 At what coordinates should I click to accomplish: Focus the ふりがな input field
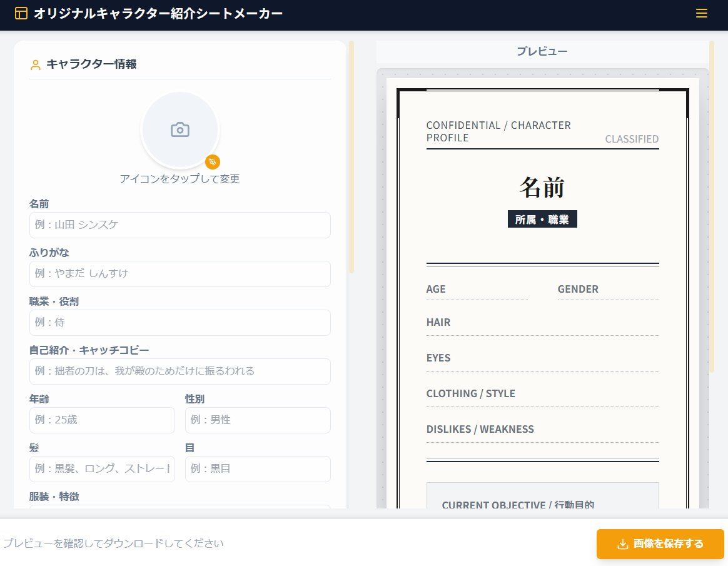click(x=180, y=274)
